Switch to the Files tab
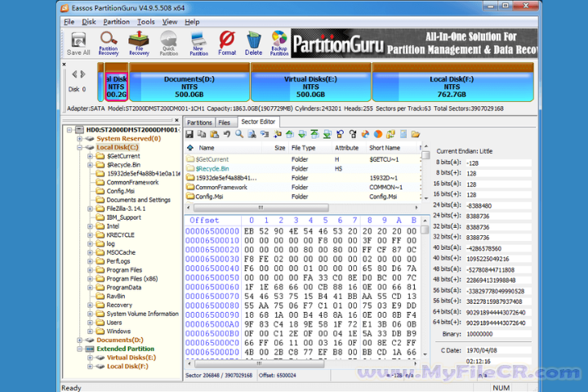This screenshot has width=588, height=392. tap(225, 122)
